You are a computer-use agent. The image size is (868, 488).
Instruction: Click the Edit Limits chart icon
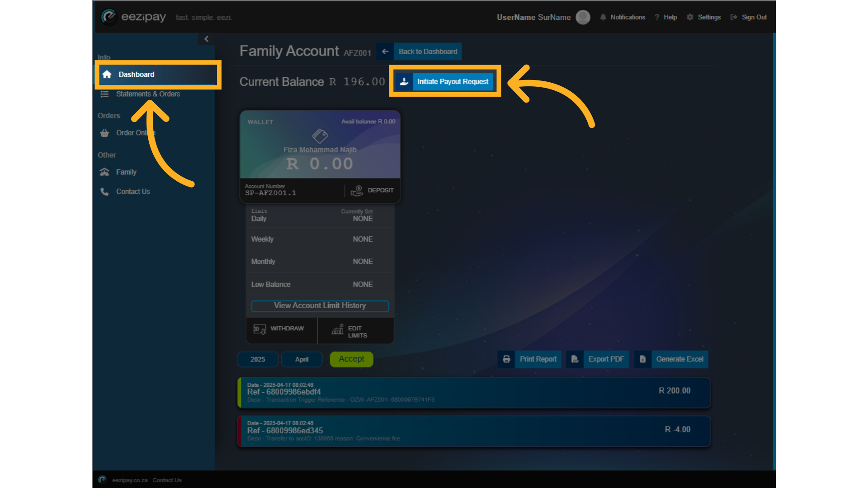[338, 329]
